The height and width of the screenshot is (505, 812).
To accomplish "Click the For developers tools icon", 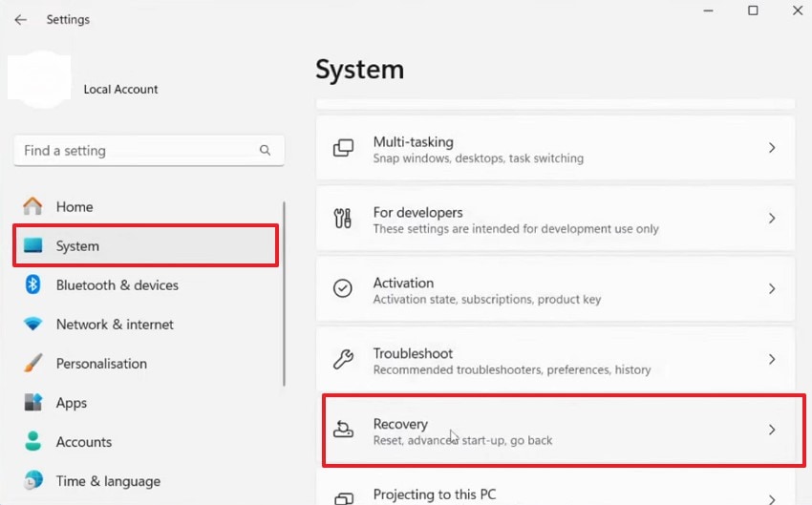I will pos(343,219).
